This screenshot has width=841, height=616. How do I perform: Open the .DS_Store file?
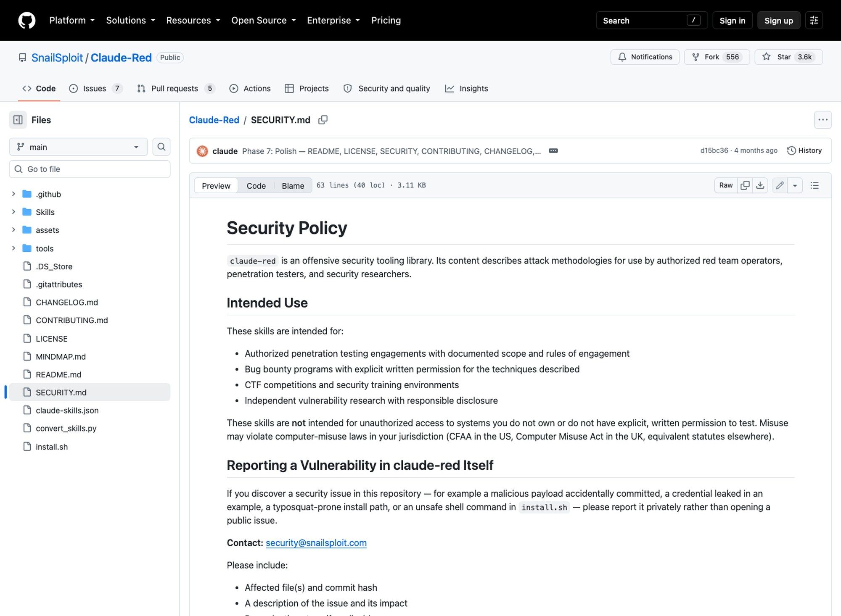tap(54, 266)
